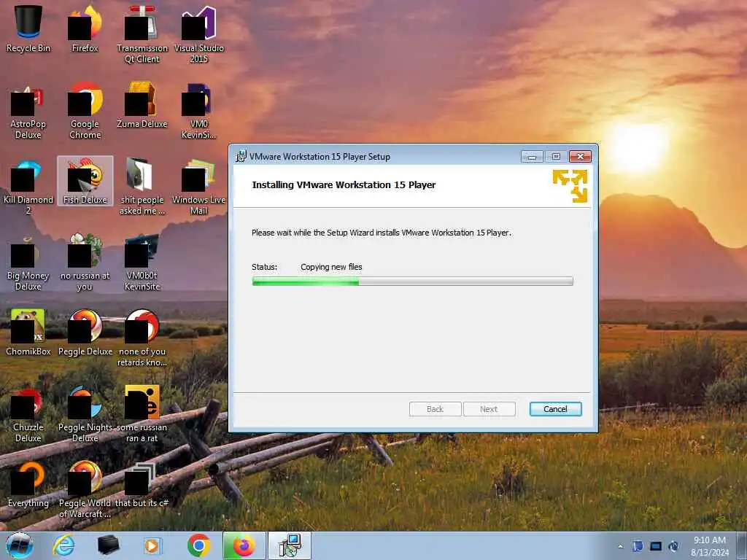This screenshot has width=747, height=560.
Task: Click the blue shield tray icon
Action: [x=638, y=546]
